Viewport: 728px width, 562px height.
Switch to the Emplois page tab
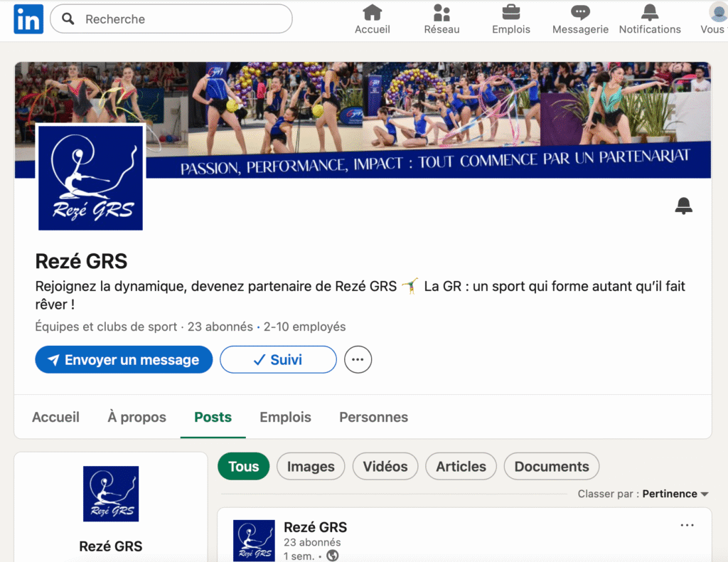pyautogui.click(x=286, y=417)
